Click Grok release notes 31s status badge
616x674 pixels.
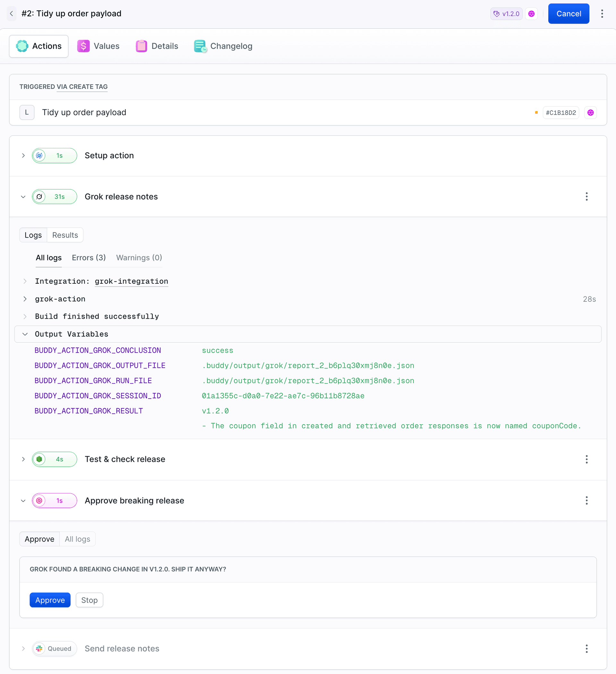tap(55, 196)
